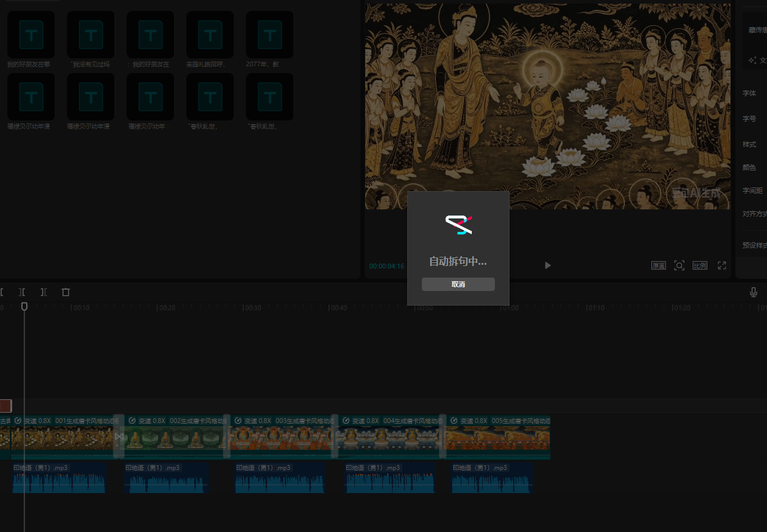Screen dimensions: 767x532
Task: Click the speed icon on clip 002
Action: coord(131,421)
